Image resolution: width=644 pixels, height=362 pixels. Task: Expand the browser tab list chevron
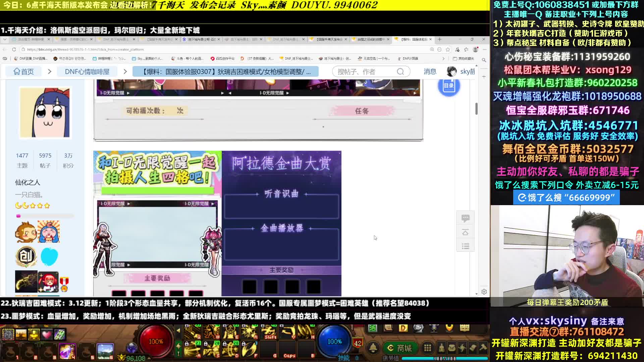pyautogui.click(x=5, y=39)
